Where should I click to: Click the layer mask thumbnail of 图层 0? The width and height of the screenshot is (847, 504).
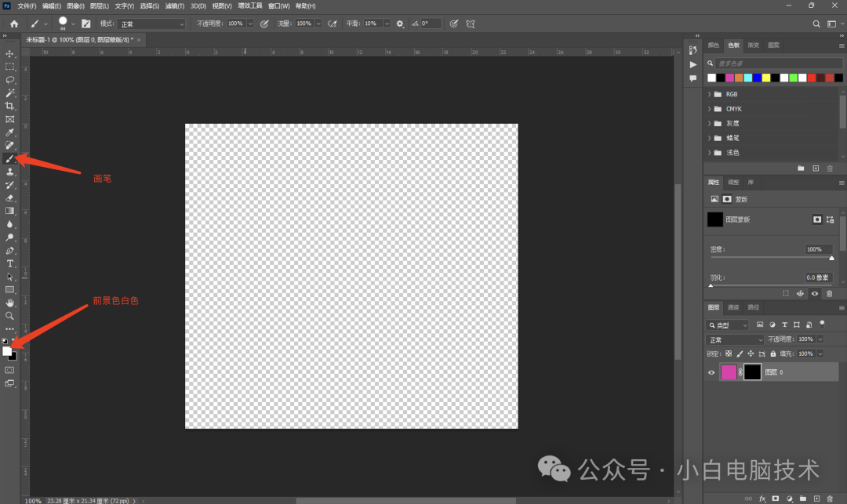click(x=752, y=372)
